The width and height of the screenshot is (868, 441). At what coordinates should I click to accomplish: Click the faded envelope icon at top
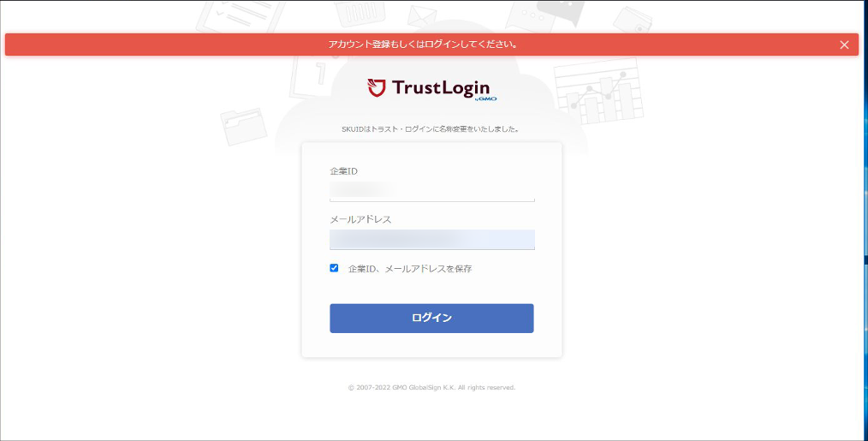[422, 16]
